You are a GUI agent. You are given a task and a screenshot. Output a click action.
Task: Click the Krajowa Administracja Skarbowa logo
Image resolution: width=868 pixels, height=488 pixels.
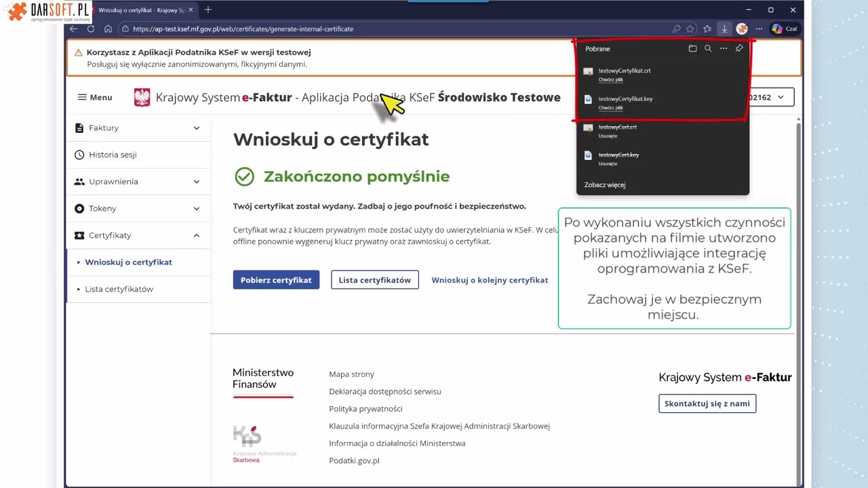coord(264,444)
